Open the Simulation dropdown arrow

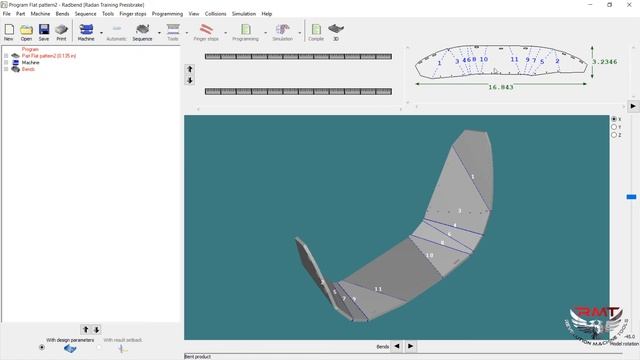click(x=300, y=33)
